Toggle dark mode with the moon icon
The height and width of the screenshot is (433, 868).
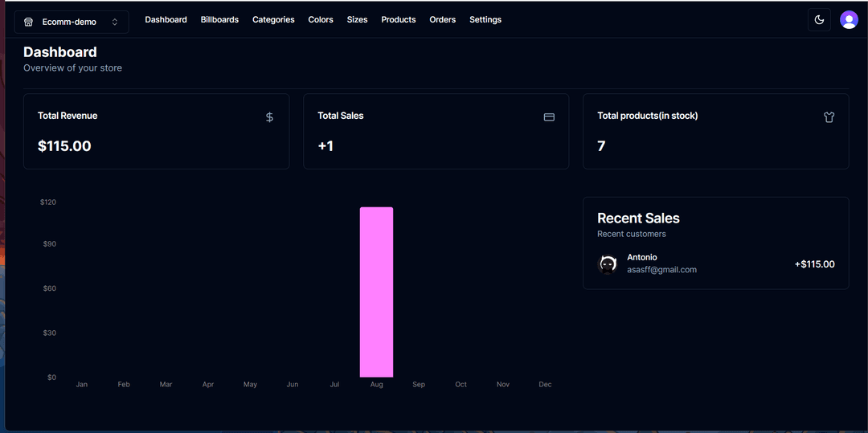pos(819,20)
